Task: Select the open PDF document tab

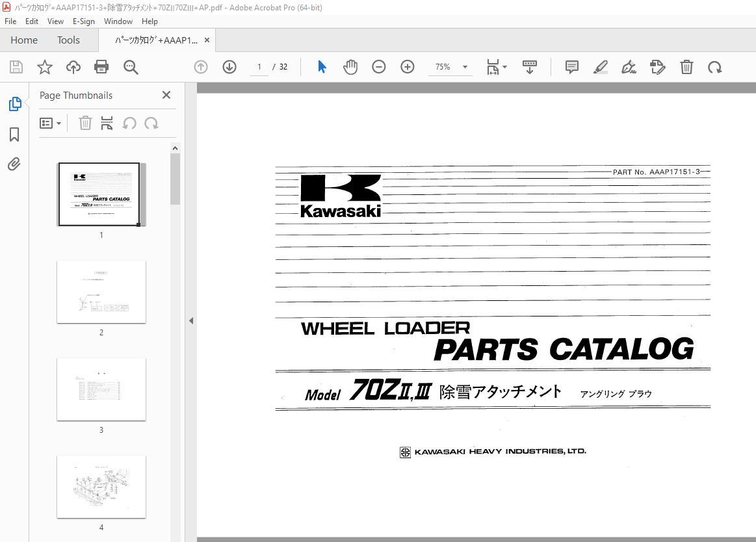Action: (x=156, y=40)
